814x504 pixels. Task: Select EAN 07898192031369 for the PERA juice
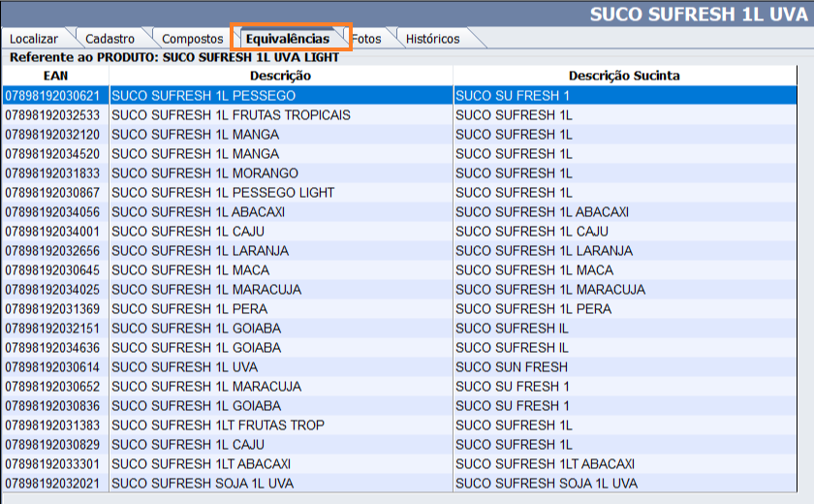(x=52, y=309)
